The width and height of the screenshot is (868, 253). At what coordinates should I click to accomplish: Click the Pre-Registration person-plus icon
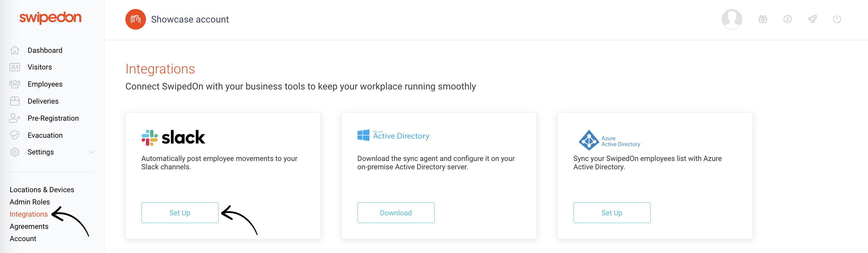(15, 118)
